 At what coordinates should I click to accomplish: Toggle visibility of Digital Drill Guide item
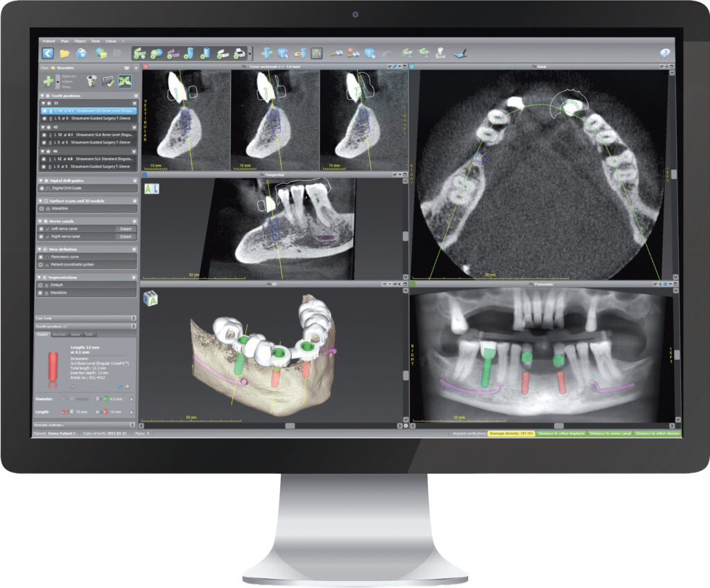(42, 188)
